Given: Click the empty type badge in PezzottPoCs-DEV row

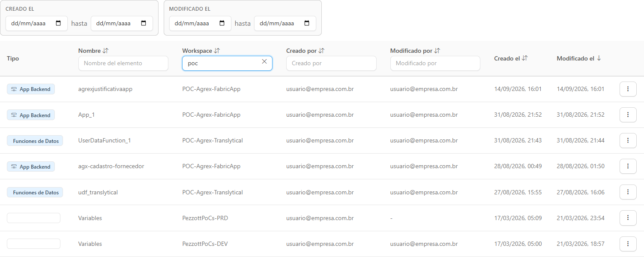Looking at the screenshot, I should (33, 244).
